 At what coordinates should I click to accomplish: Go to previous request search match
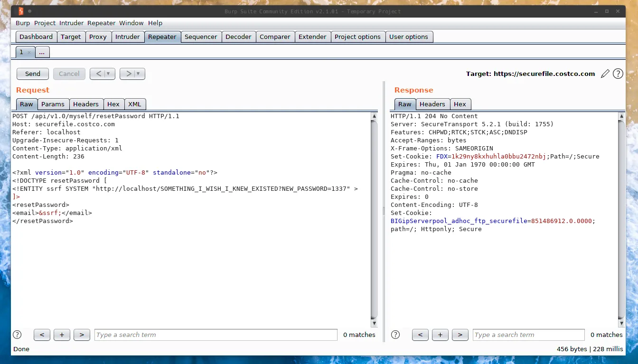[42, 335]
